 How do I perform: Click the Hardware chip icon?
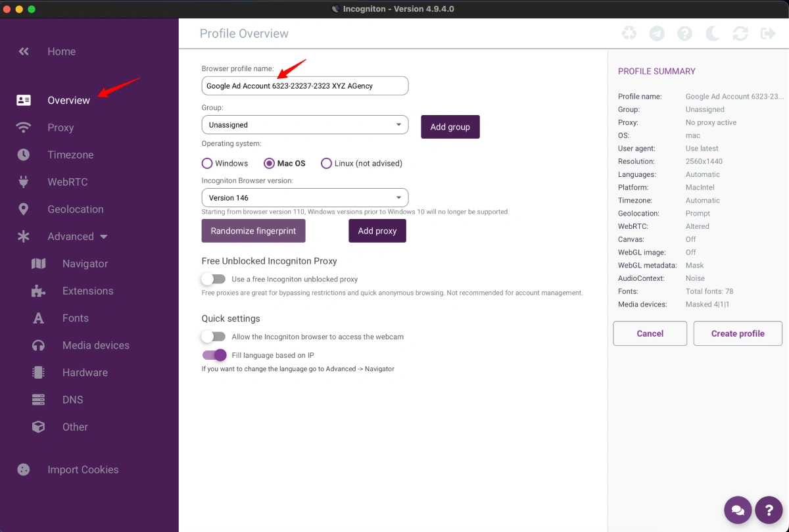click(x=39, y=372)
